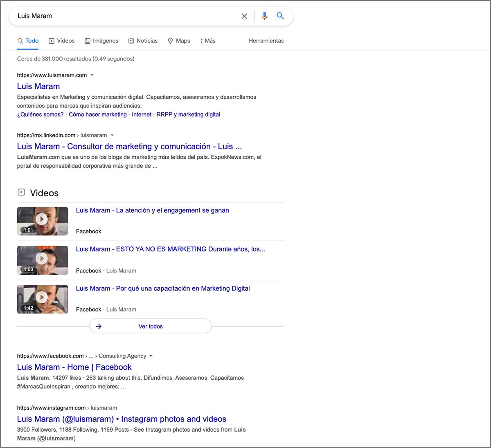Open the Más options menu
The height and width of the screenshot is (448, 491).
coord(208,41)
